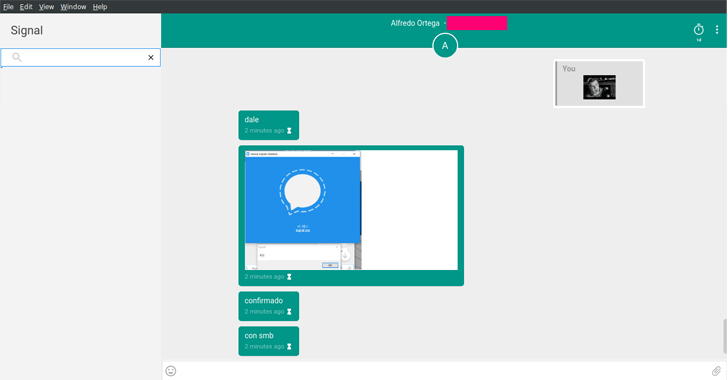Click the message compose field

[443, 371]
